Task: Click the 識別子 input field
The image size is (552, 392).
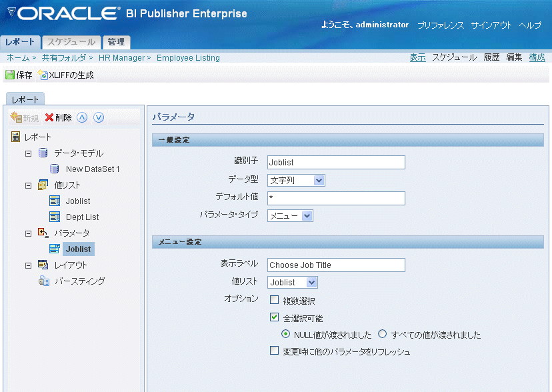Action: click(336, 162)
